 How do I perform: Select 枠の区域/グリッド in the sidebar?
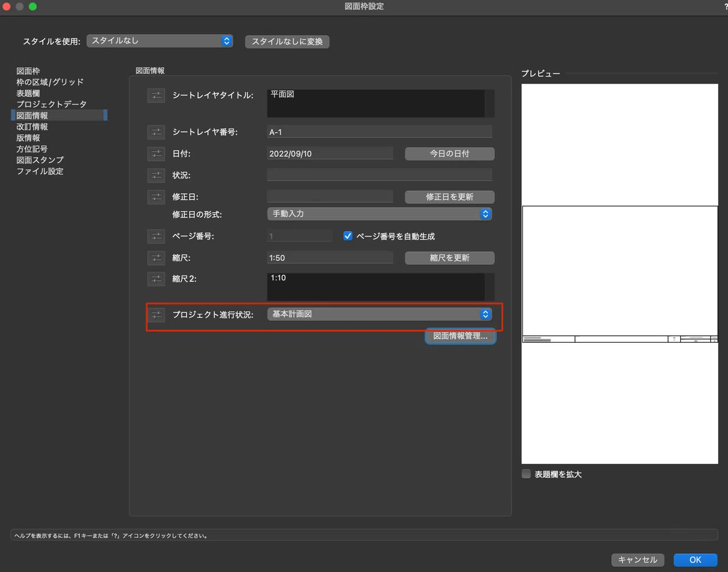coord(50,82)
